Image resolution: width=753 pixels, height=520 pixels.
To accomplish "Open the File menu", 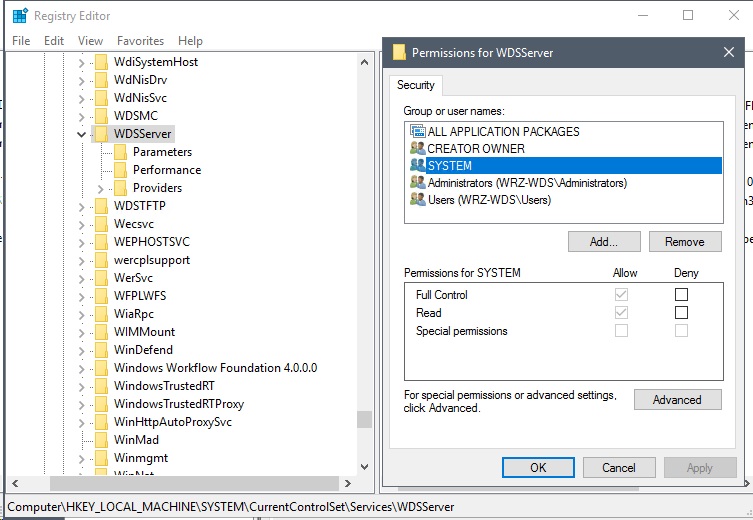I will 21,41.
